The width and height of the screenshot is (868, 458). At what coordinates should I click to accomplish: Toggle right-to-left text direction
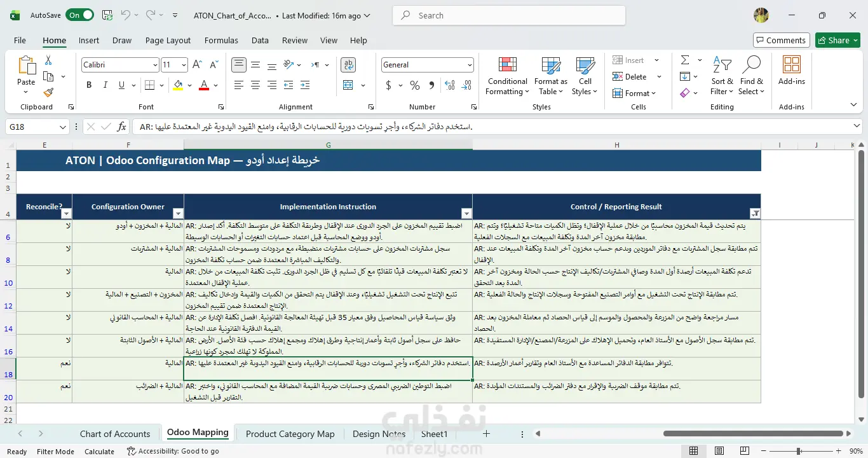pyautogui.click(x=315, y=65)
